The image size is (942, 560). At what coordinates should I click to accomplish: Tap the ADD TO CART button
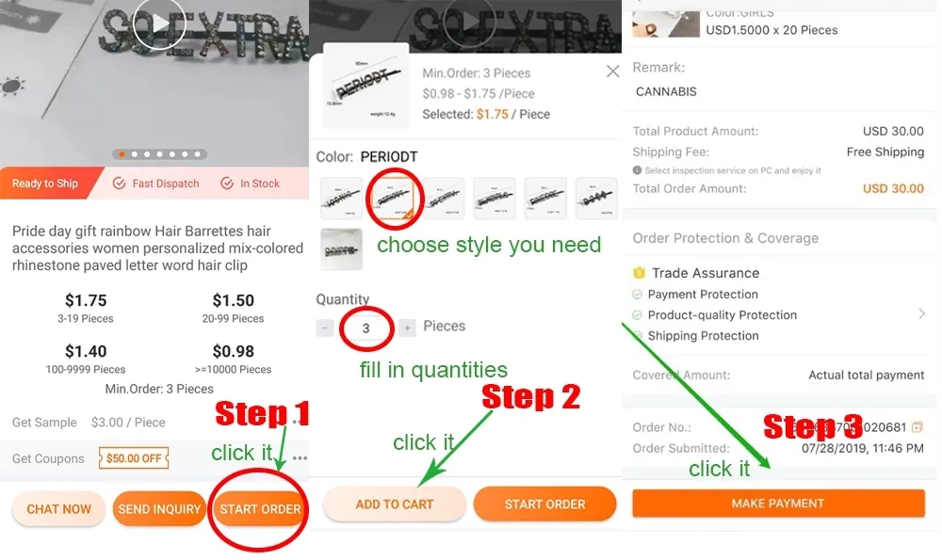coord(394,504)
